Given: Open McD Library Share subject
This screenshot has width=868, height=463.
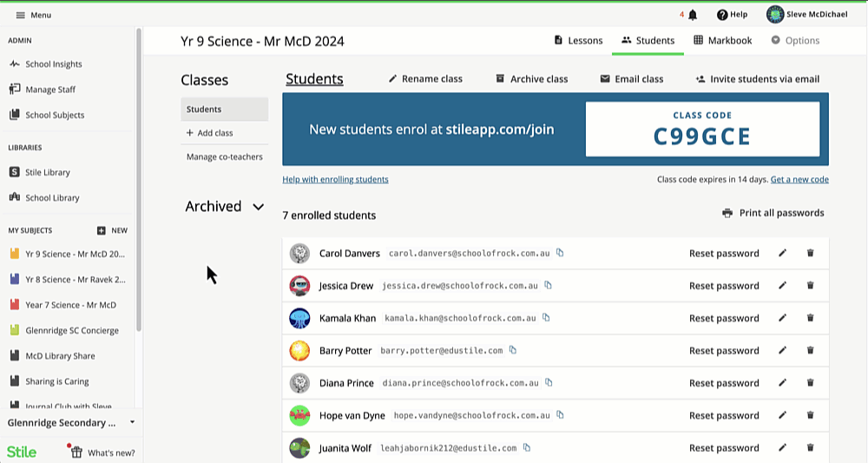Looking at the screenshot, I should [53, 355].
